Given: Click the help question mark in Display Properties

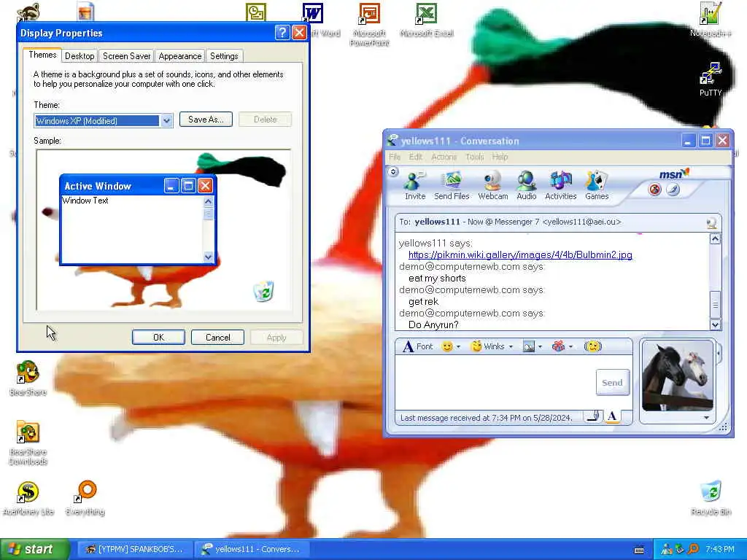Looking at the screenshot, I should 282,32.
